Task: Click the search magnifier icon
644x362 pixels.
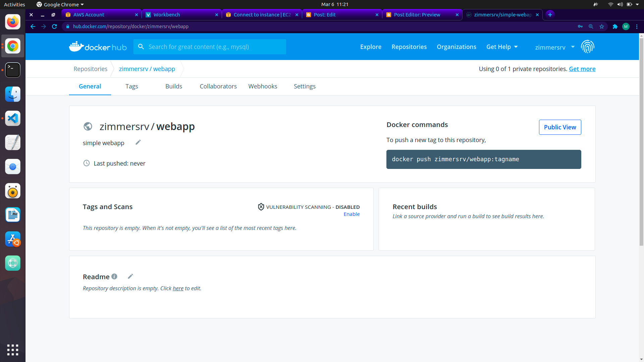Action: [141, 47]
